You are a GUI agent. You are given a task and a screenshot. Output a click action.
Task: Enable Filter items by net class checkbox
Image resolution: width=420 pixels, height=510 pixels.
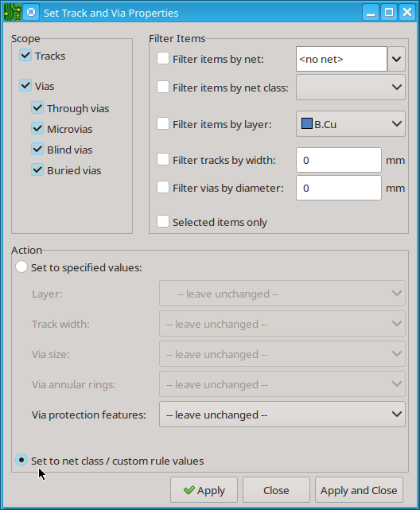coord(163,88)
